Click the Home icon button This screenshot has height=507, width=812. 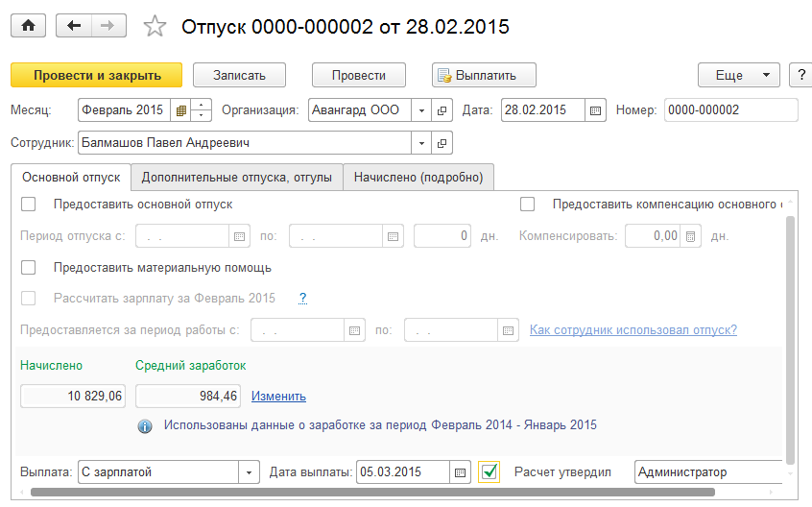[28, 27]
